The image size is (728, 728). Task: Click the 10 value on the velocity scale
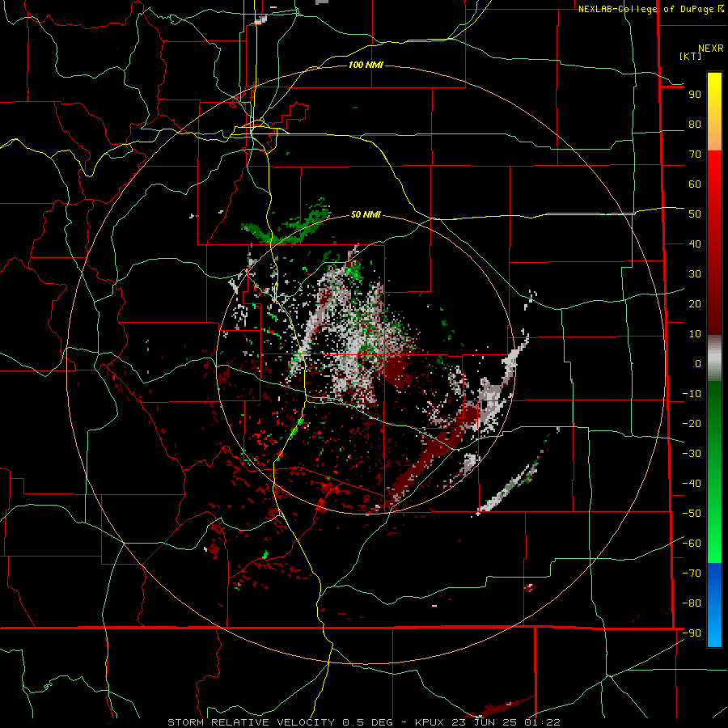coord(695,334)
